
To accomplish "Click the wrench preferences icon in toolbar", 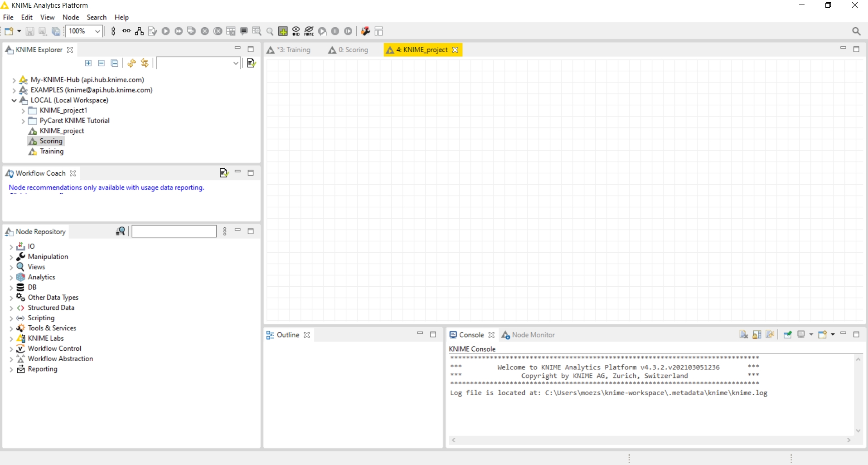I will tap(365, 31).
